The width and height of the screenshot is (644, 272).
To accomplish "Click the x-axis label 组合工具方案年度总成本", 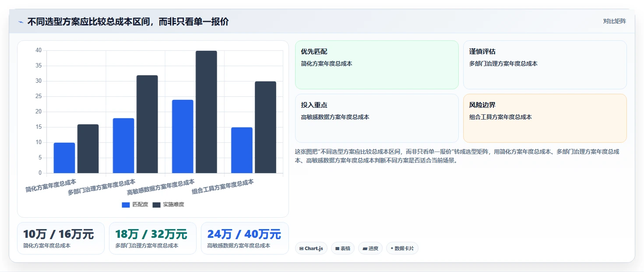I will coord(223,187).
